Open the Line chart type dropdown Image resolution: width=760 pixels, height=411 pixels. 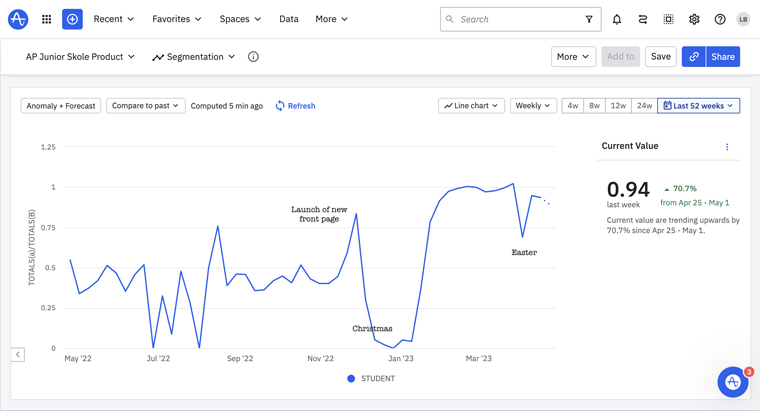471,106
